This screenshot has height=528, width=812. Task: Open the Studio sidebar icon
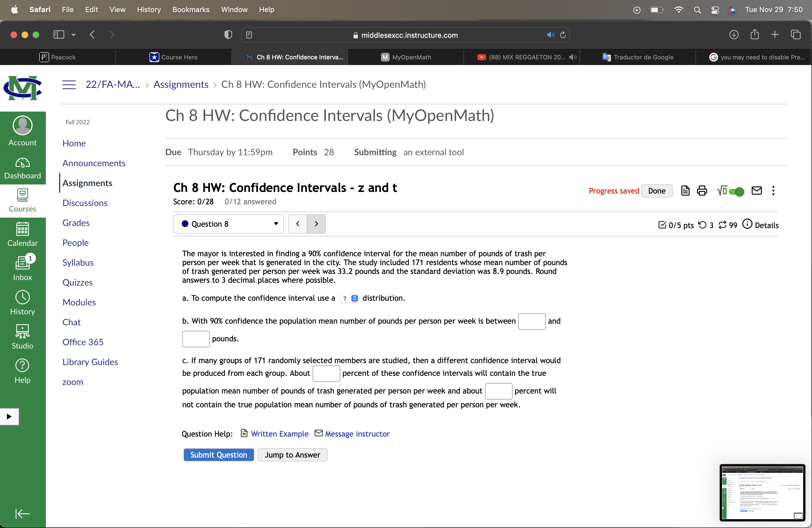(x=23, y=336)
